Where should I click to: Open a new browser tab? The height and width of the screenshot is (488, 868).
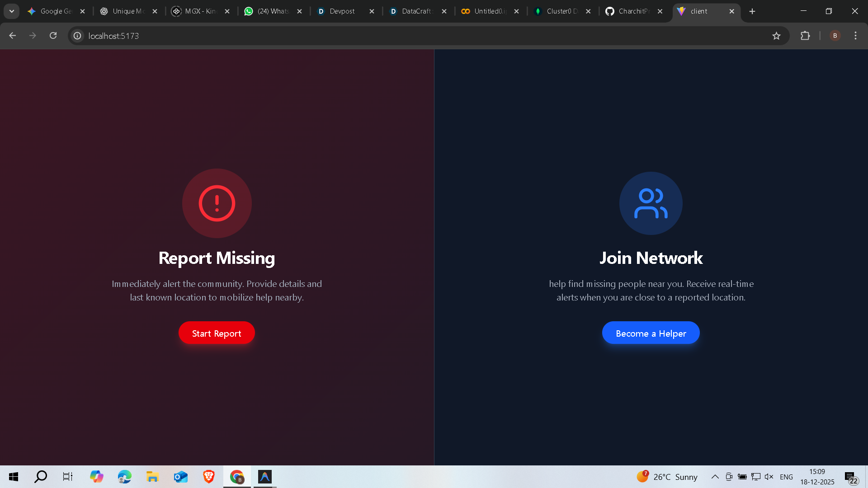pos(752,11)
